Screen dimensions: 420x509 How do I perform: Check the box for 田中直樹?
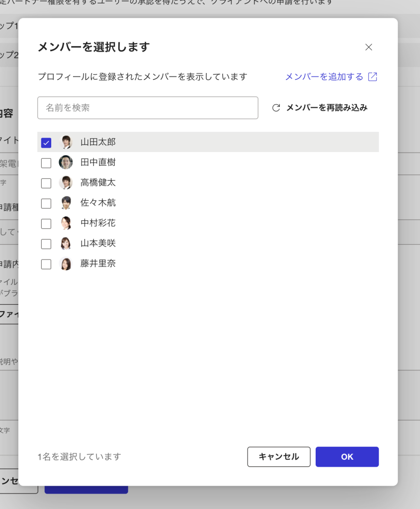tap(46, 163)
